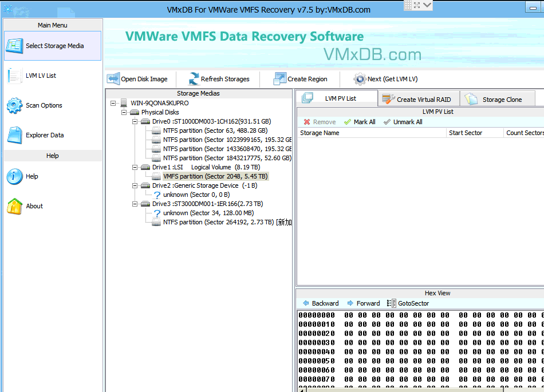This screenshot has height=392, width=544.
Task: Open Scan Options gear icon
Action: [14, 105]
